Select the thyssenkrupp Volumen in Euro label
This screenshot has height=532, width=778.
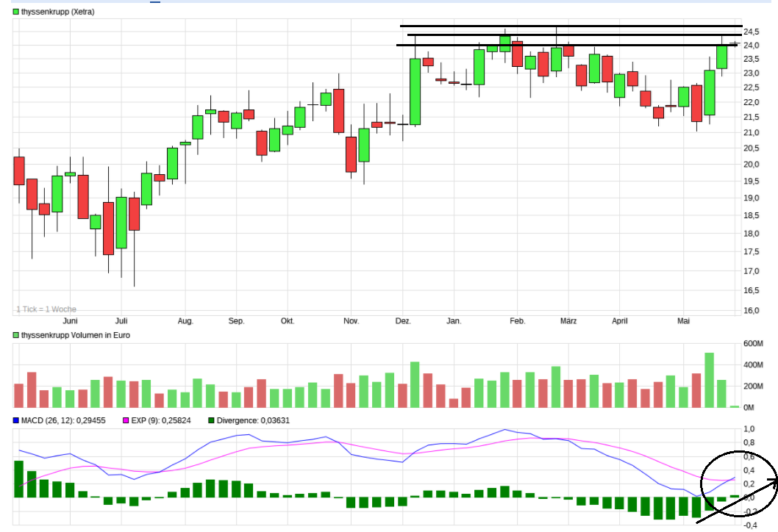coord(76,335)
